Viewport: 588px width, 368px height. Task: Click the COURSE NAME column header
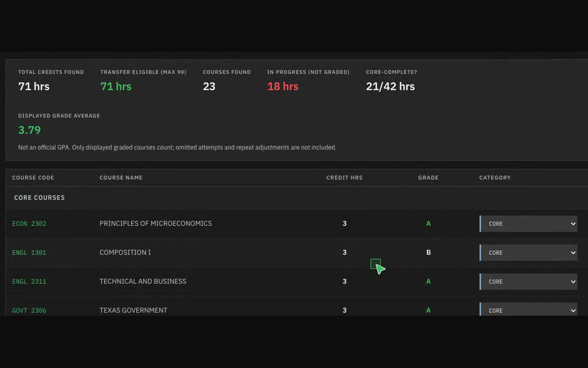point(121,177)
